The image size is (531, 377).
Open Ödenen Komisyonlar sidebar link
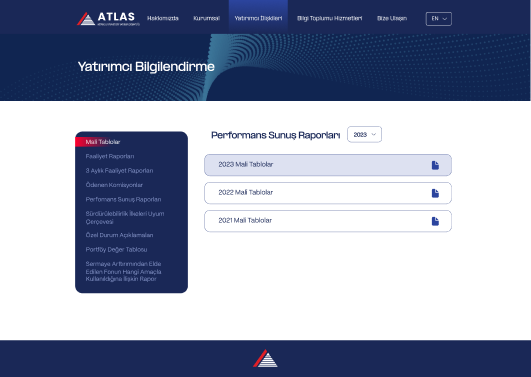(x=114, y=185)
